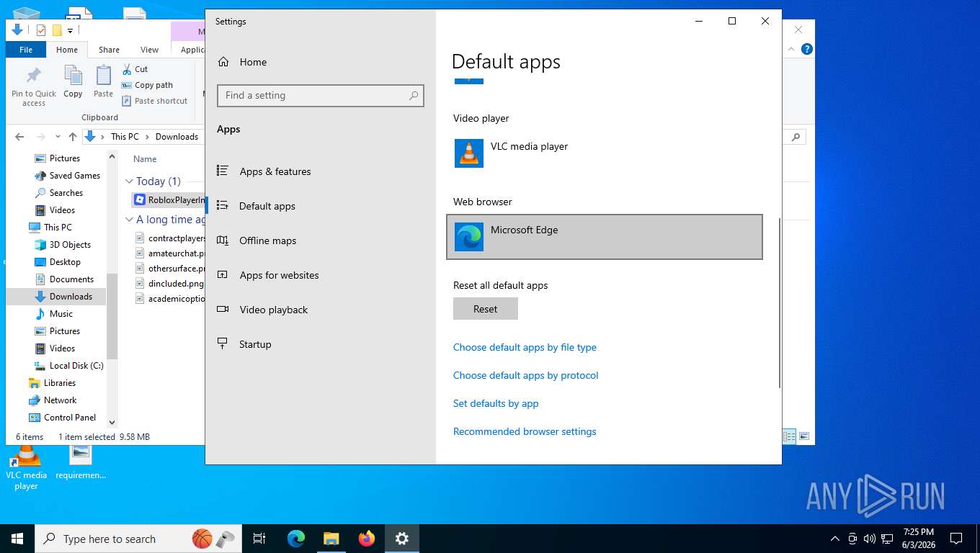
Task: Select This PC in navigation tree
Action: [x=50, y=228]
